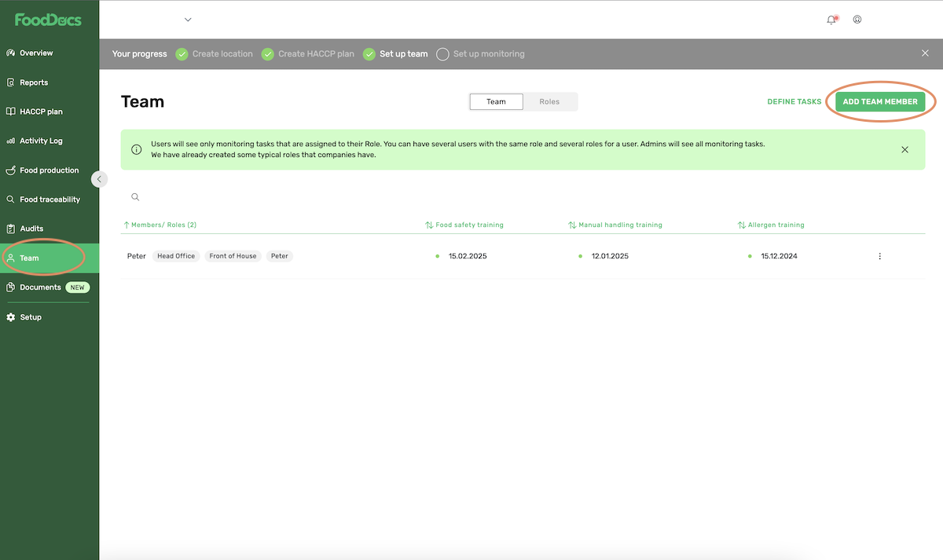
Task: Click the Team page heading
Action: click(143, 102)
